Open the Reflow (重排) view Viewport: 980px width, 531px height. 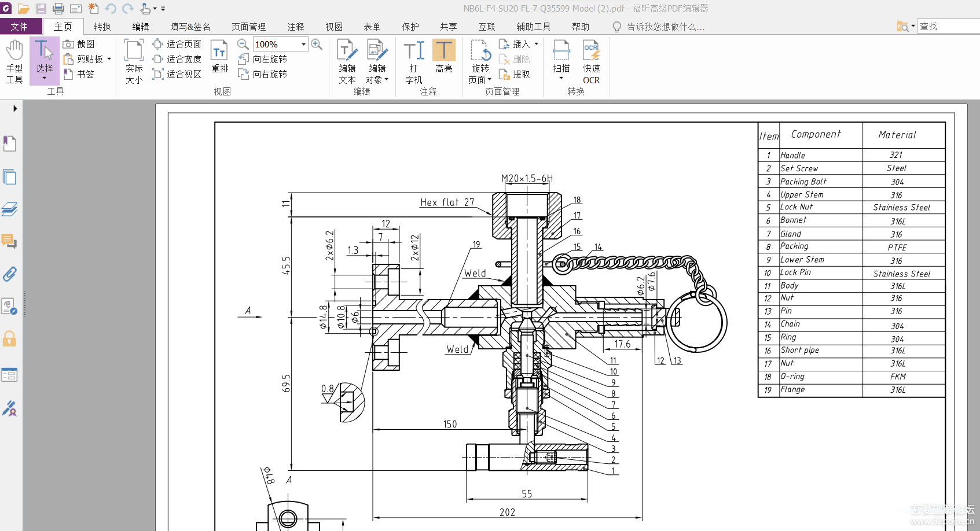(219, 57)
